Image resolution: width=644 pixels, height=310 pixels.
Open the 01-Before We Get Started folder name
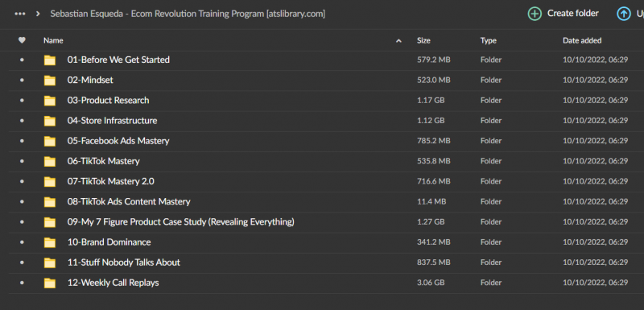click(x=118, y=60)
